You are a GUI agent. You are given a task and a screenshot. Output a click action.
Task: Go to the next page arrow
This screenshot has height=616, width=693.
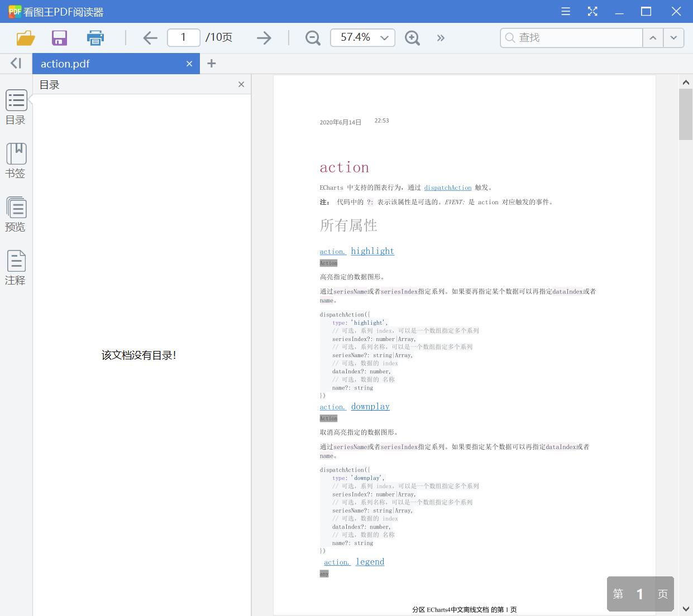264,37
